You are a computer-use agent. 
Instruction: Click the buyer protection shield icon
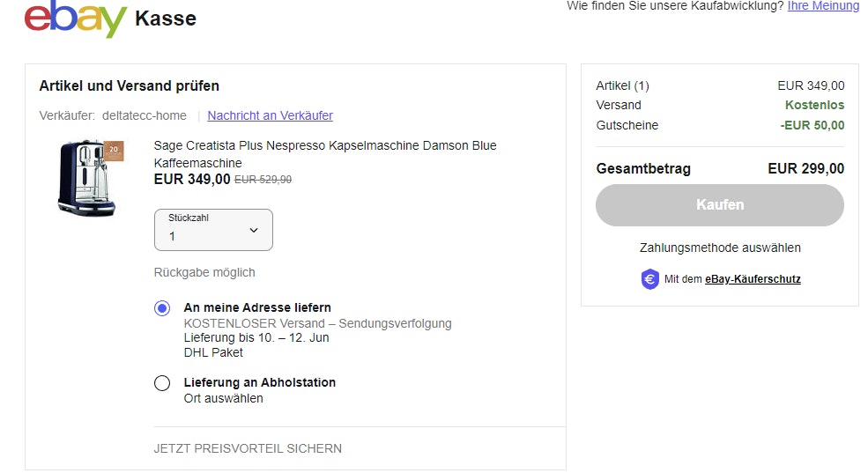pyautogui.click(x=649, y=279)
